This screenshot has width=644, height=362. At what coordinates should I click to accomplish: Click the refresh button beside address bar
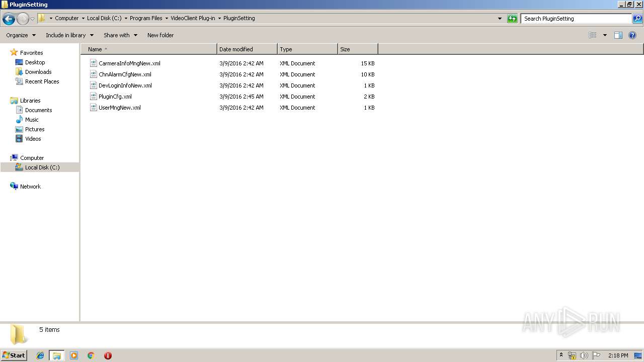[512, 19]
